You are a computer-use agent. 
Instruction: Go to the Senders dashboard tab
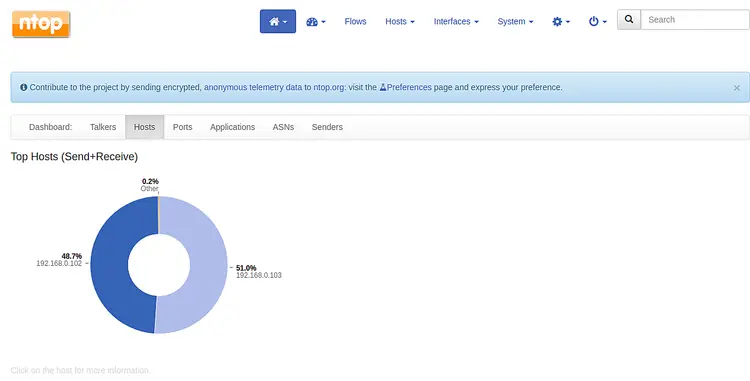coord(327,127)
